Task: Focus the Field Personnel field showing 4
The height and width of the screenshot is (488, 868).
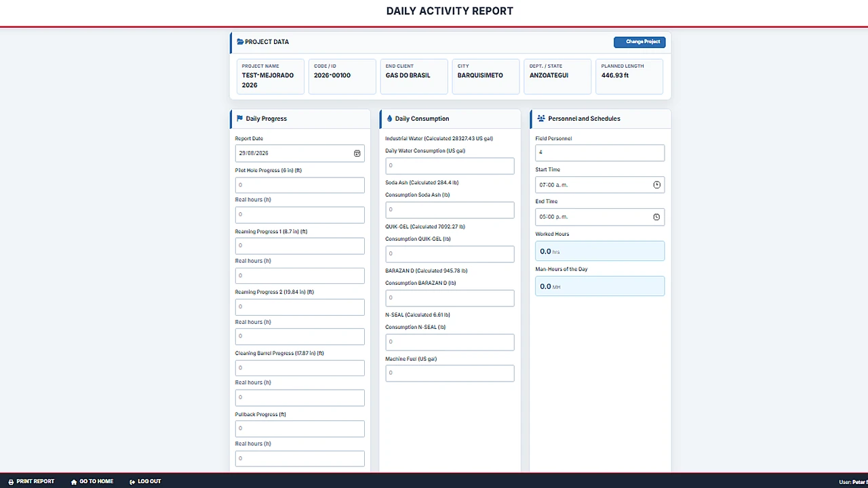Action: [600, 152]
